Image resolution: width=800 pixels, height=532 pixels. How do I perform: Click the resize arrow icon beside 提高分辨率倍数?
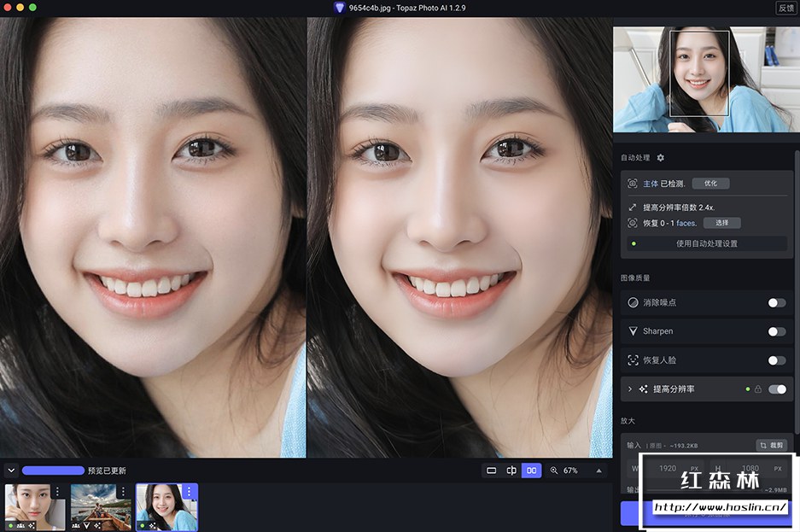click(632, 208)
